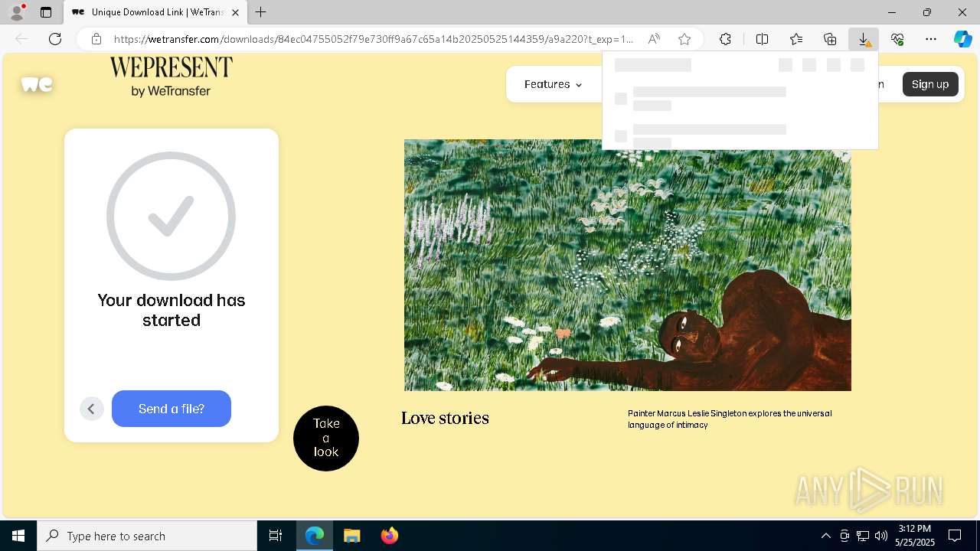Click the Painter Marcus Leslie Singleton description

click(730, 419)
